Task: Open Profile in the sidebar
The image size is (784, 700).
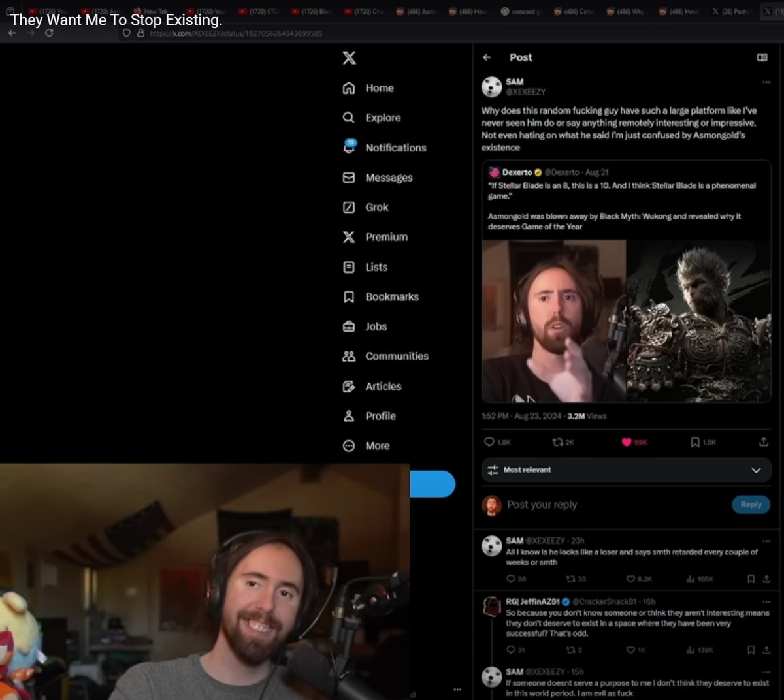Action: 369,416
